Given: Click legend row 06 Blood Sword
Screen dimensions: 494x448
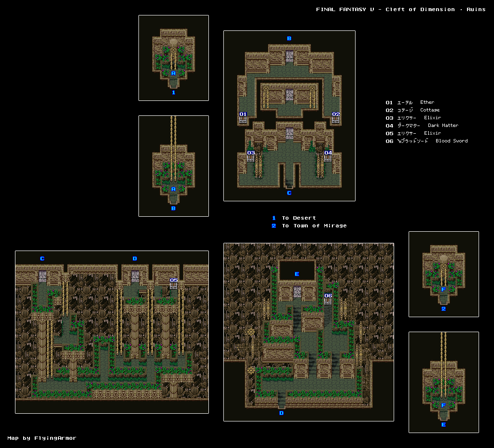Looking at the screenshot, I should 426,141.
